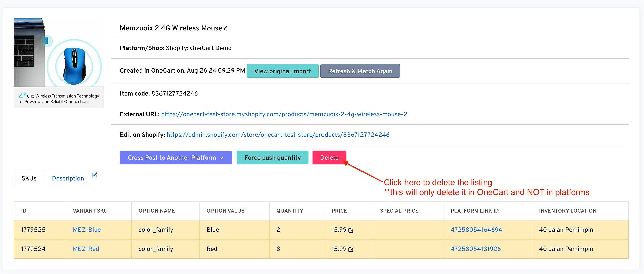644x274 pixels.
Task: Switch to the Description tab
Action: (68, 178)
